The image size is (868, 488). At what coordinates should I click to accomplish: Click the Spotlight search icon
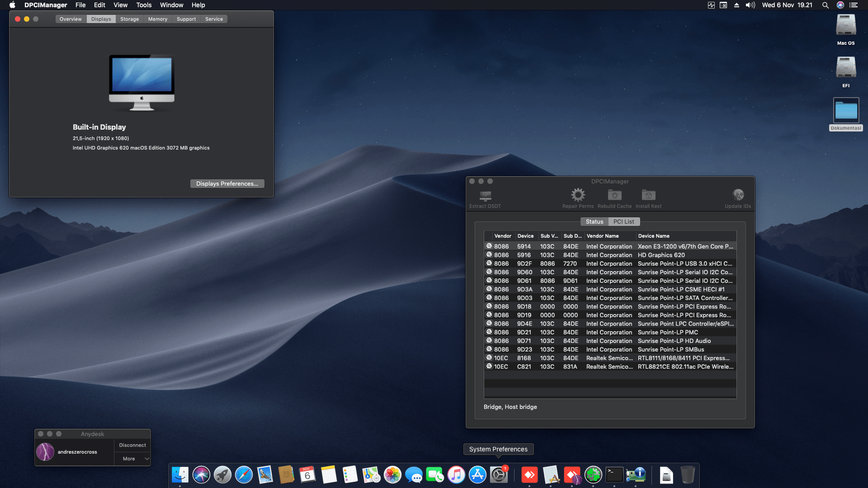[825, 5]
